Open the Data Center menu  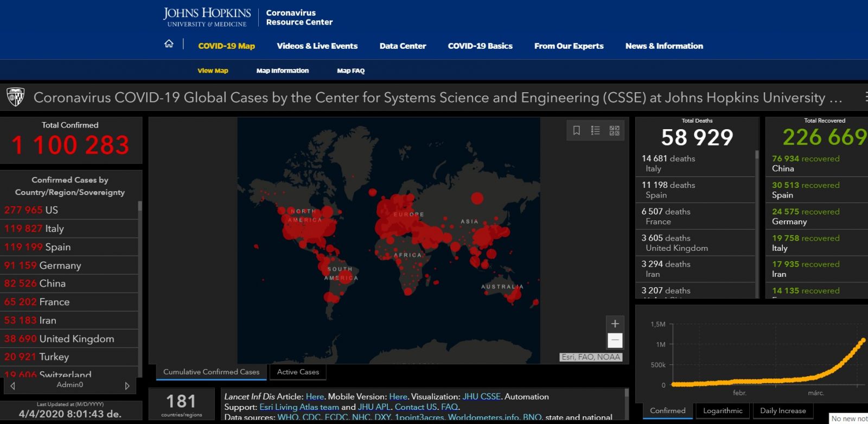coord(403,46)
